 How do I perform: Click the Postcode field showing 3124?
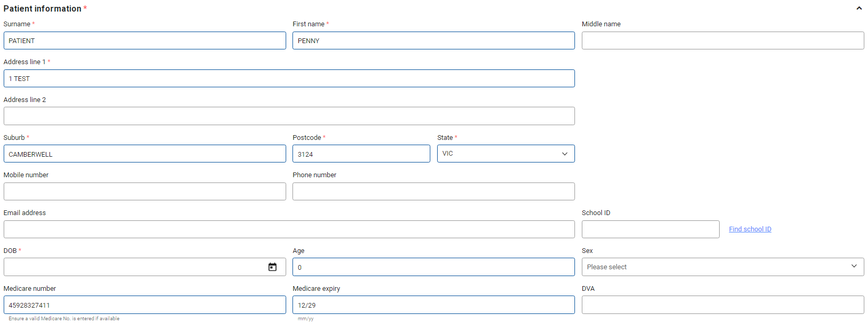tap(361, 154)
